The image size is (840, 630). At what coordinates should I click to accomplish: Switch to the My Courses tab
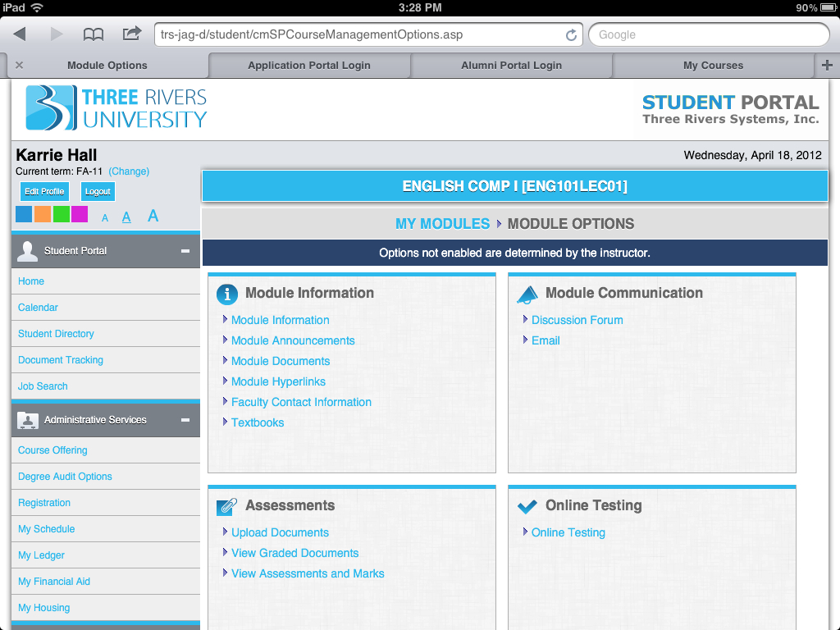[713, 66]
